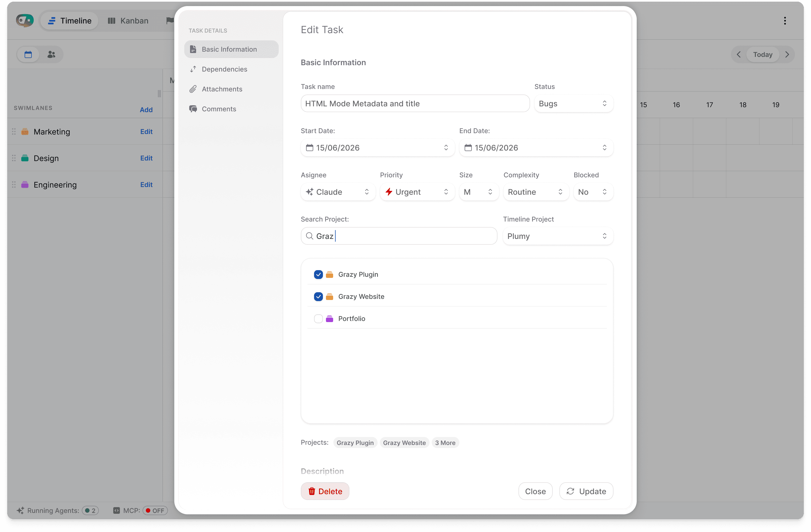Screen dimensions: 811x532
Task: Click Edit for Design swimlane
Action: coord(146,158)
